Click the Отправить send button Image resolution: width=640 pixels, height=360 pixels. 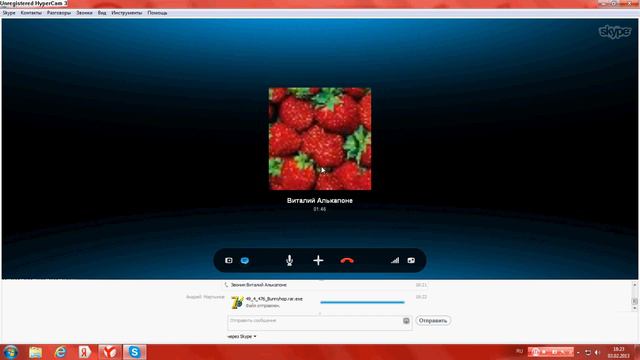pyautogui.click(x=433, y=321)
